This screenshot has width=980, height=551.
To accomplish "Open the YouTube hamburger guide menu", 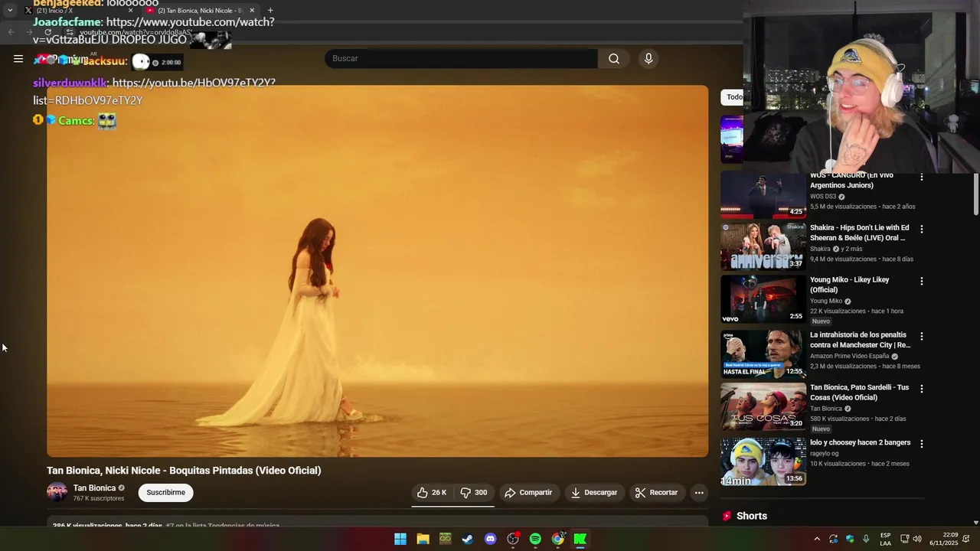I will (x=18, y=59).
